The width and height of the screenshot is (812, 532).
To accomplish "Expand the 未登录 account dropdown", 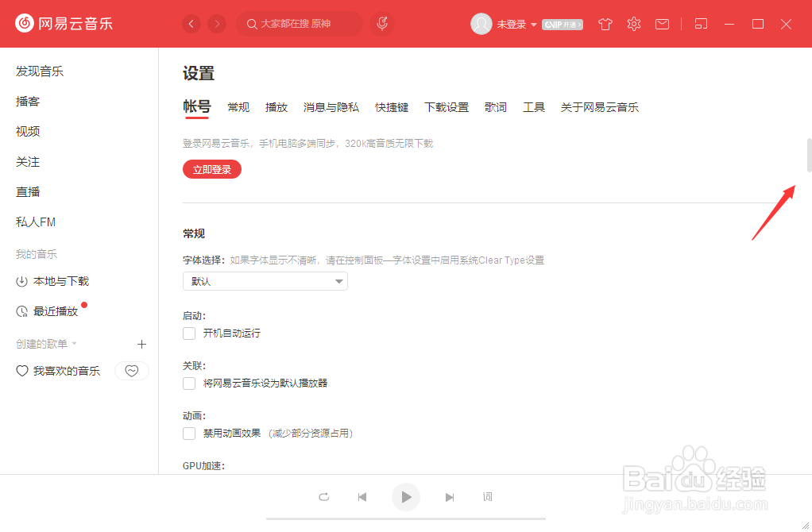I will [533, 25].
